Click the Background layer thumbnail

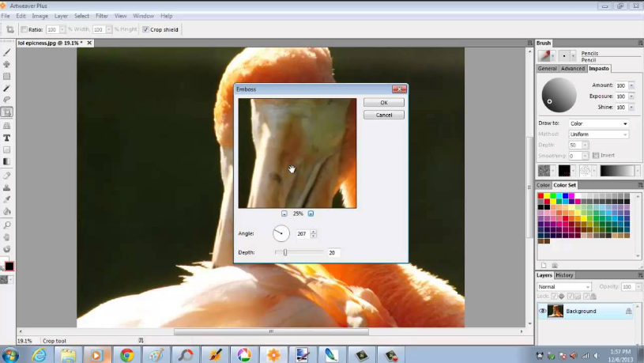tap(555, 312)
